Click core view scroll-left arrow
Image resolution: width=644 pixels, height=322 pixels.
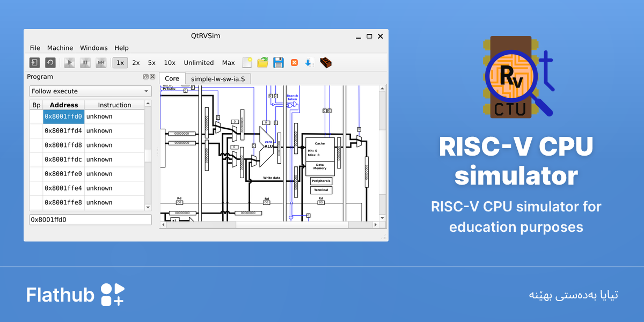click(163, 224)
